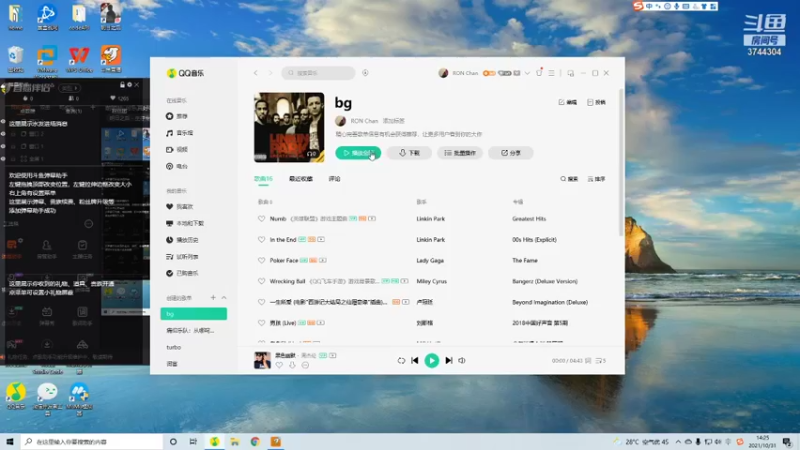Open the volume control speaker icon
This screenshot has height=450, width=800.
pyautogui.click(x=462, y=361)
